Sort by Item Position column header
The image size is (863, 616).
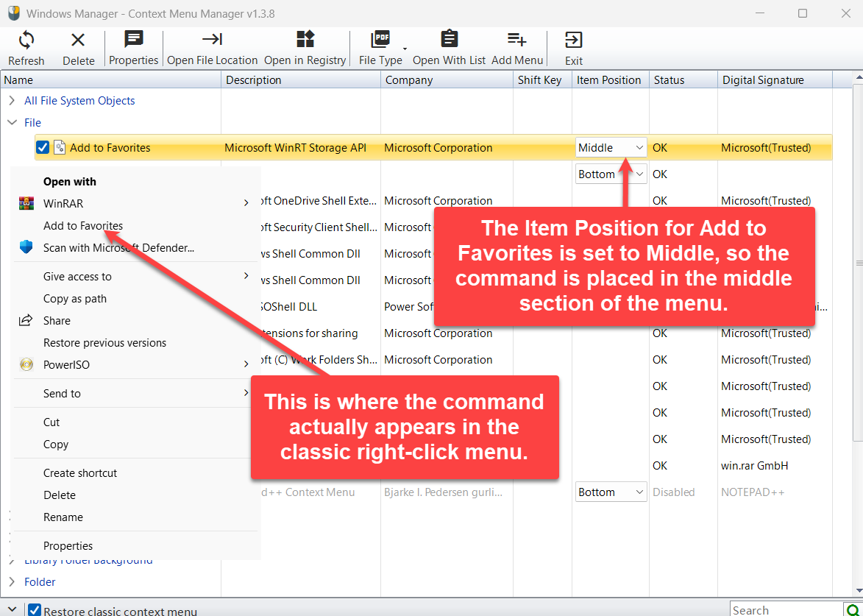[611, 79]
